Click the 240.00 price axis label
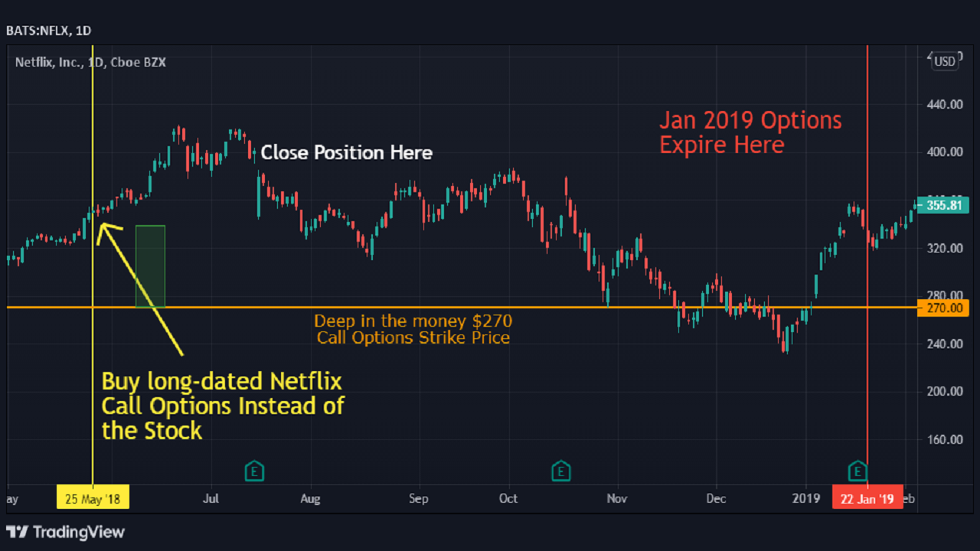The width and height of the screenshot is (980, 551). 944,344
